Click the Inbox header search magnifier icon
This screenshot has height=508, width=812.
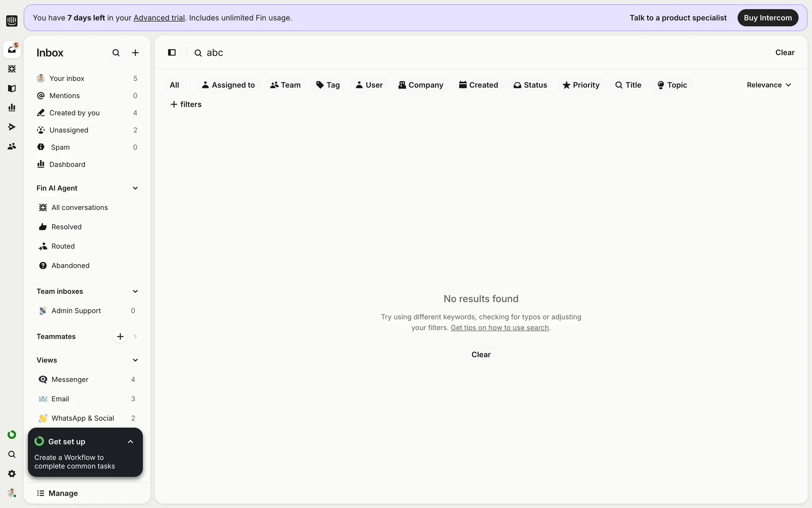pyautogui.click(x=116, y=53)
